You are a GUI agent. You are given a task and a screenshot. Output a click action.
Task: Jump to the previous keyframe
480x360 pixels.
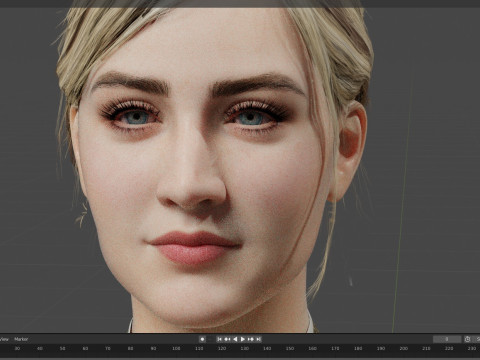[227, 339]
